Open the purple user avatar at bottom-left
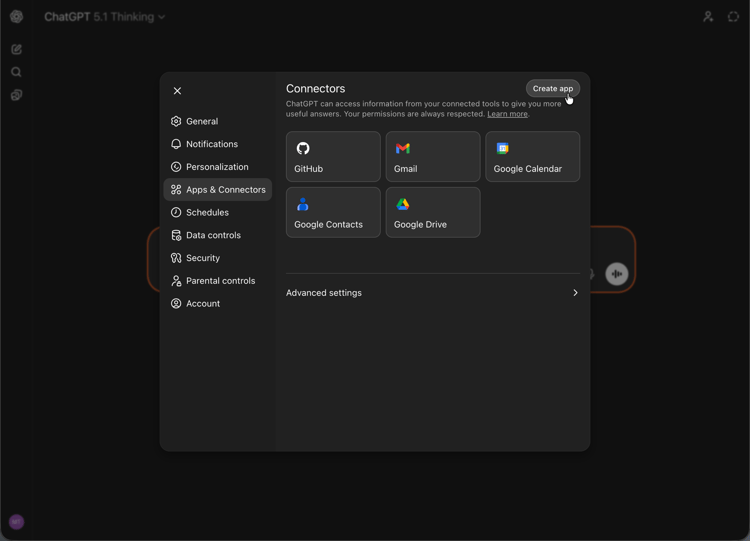 16,522
